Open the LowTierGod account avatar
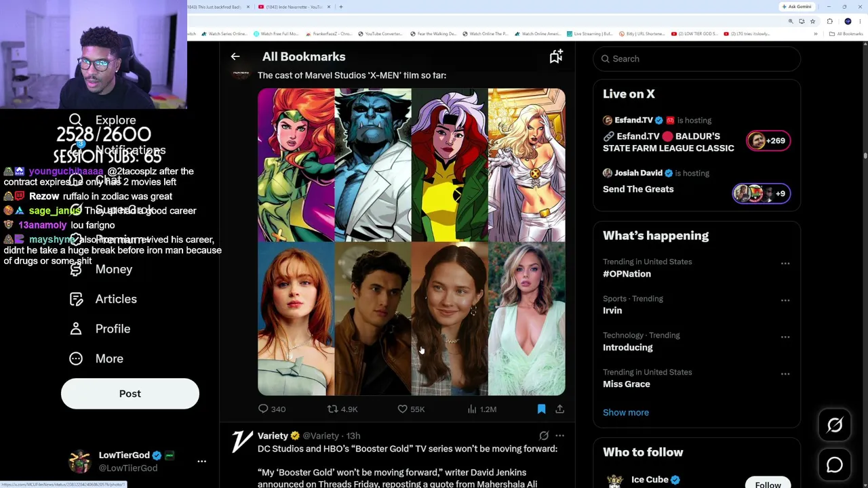Viewport: 868px width, 488px height. point(80,461)
